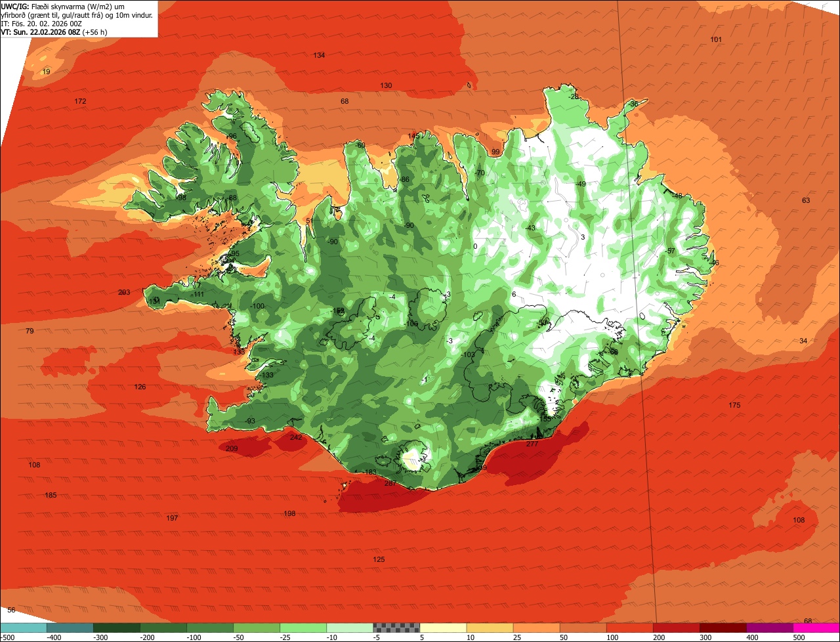Click the magenta legend swatch above 500

pos(816,628)
